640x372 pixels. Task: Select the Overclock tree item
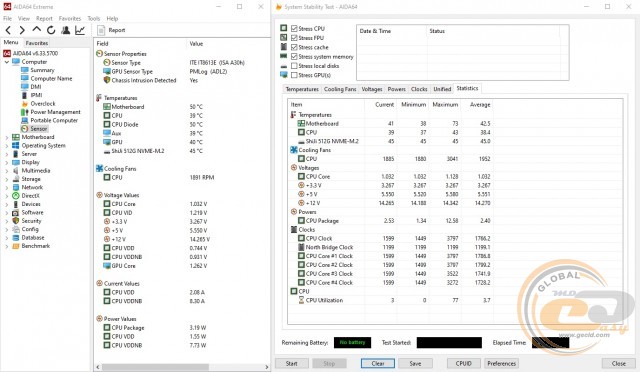pyautogui.click(x=43, y=103)
